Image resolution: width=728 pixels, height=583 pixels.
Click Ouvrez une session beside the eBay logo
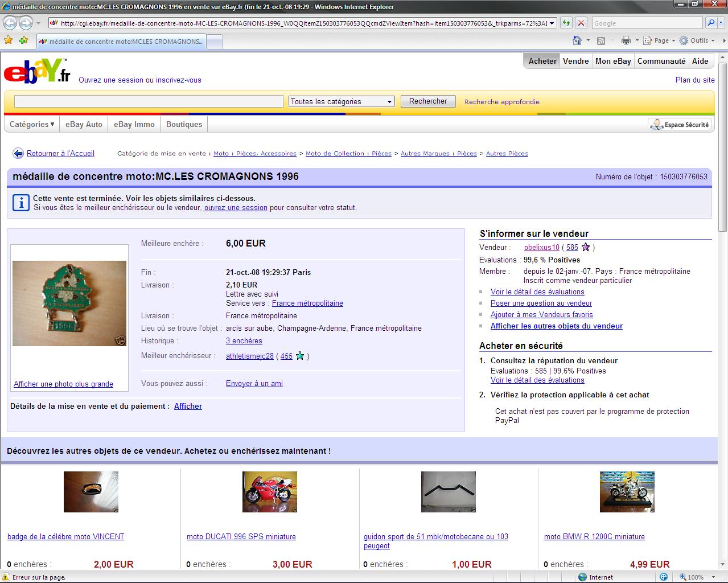[x=111, y=80]
